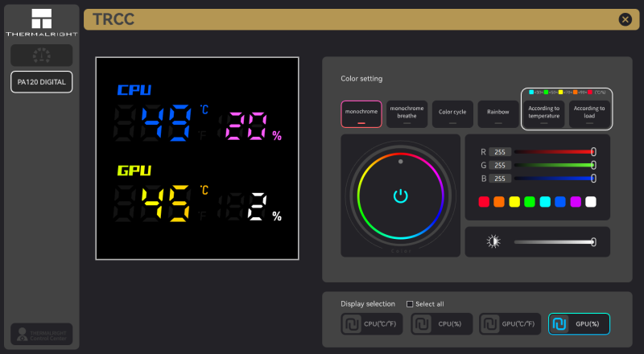Check the Select all checkbox
The image size is (644, 354).
(x=410, y=304)
